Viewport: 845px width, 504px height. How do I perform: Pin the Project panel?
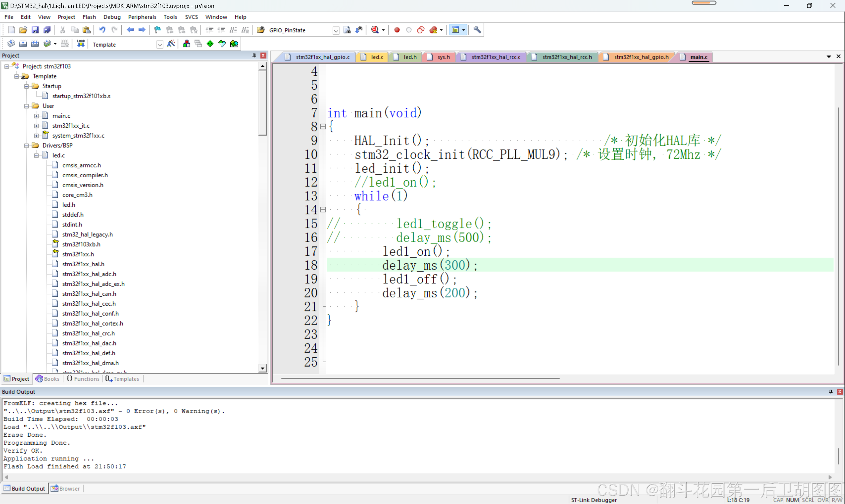click(x=254, y=55)
